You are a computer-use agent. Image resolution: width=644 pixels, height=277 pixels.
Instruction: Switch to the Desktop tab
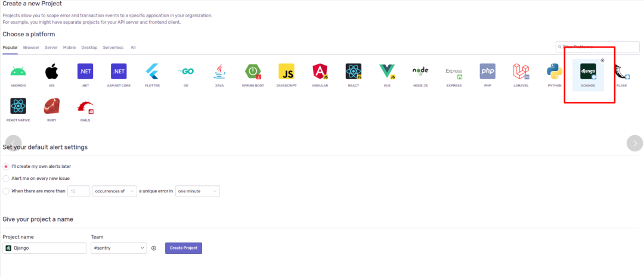pyautogui.click(x=89, y=48)
